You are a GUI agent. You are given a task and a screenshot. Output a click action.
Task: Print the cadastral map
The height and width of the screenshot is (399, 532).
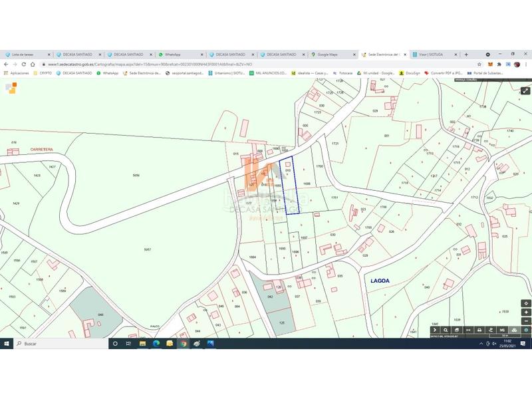coord(479,330)
